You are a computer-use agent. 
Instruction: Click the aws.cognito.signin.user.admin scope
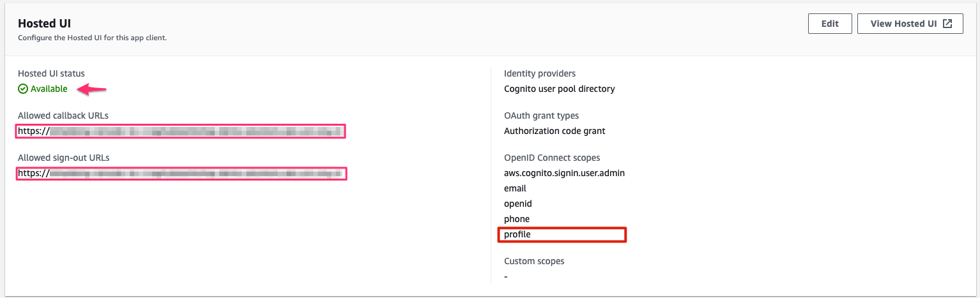click(x=564, y=173)
